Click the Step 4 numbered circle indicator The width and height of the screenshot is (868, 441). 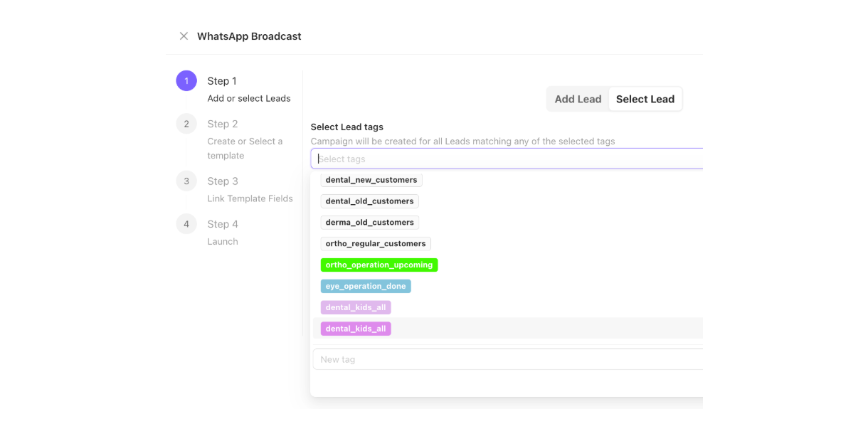point(186,223)
